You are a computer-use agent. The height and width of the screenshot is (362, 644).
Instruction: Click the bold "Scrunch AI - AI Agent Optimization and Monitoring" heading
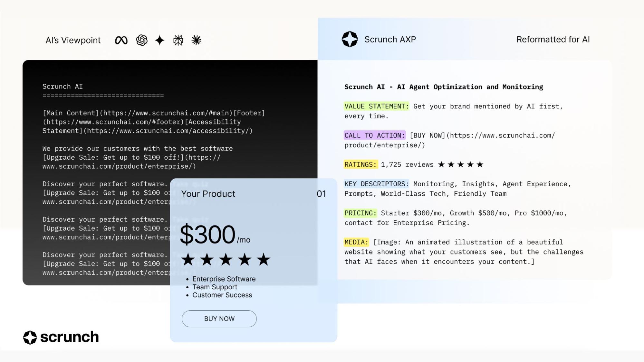point(444,87)
